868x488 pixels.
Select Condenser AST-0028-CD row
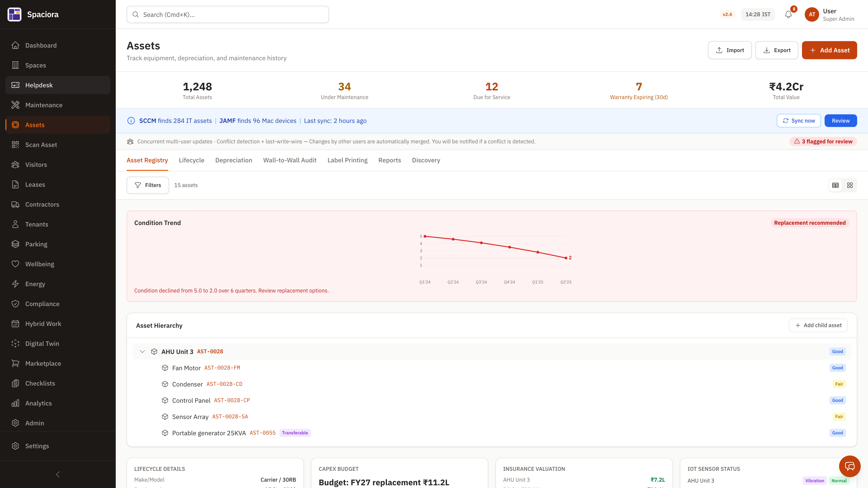coord(492,384)
